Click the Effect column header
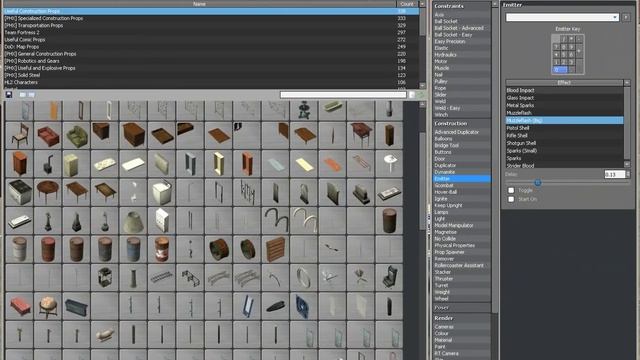This screenshot has width=640, height=360. [x=564, y=82]
